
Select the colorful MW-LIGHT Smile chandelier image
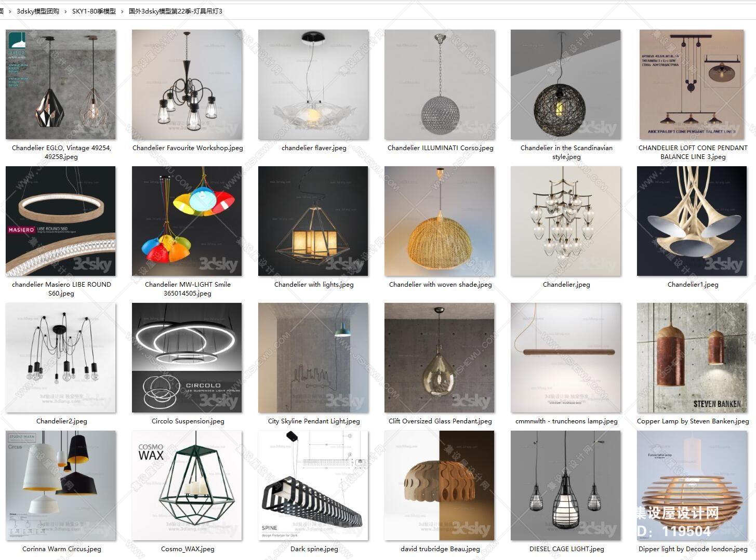187,221
